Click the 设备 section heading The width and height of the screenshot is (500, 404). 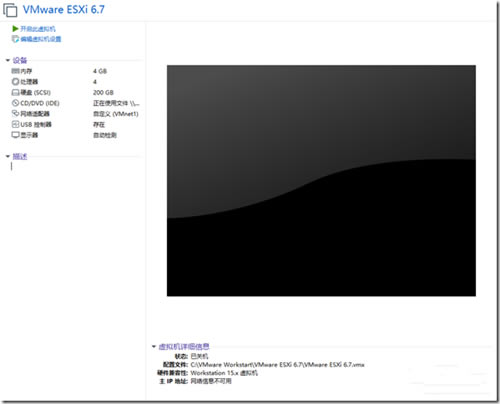(x=20, y=60)
